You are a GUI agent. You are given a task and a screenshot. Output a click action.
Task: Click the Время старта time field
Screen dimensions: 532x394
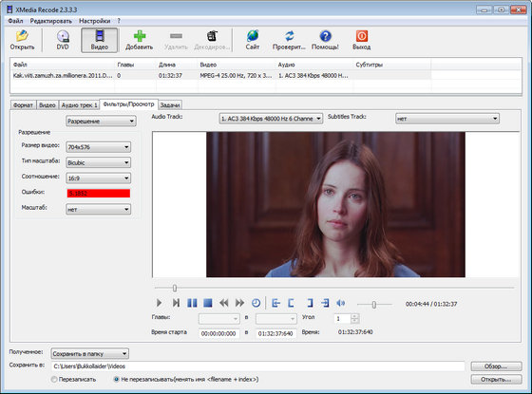218,333
